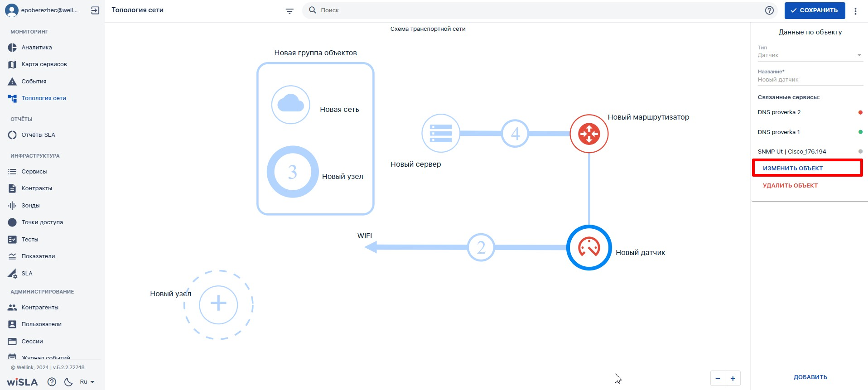Viewport: 868px width, 390px height.
Task: Click the dashed plus circle to add a node
Action: coord(218,305)
